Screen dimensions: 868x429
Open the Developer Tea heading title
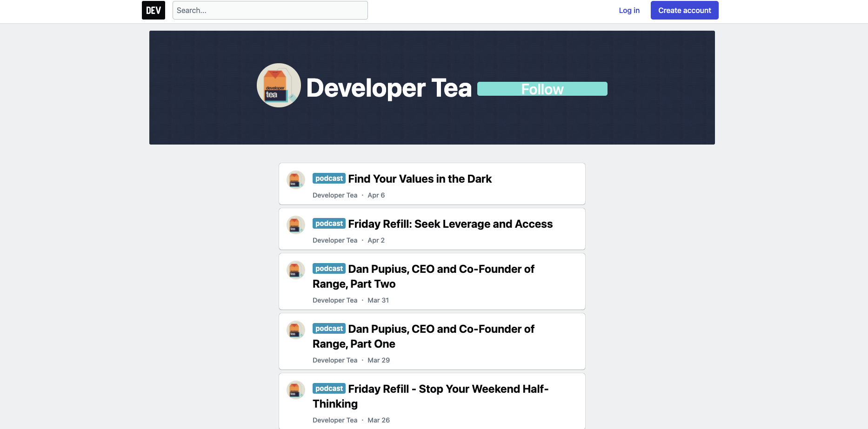coord(389,88)
